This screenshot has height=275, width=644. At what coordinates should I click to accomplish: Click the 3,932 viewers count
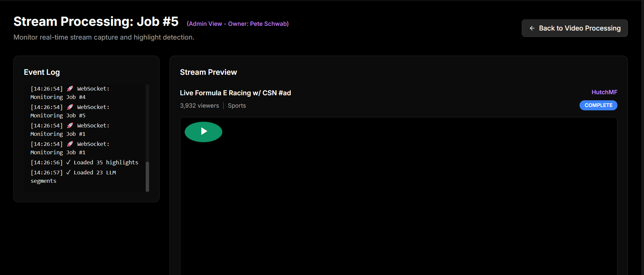[199, 106]
